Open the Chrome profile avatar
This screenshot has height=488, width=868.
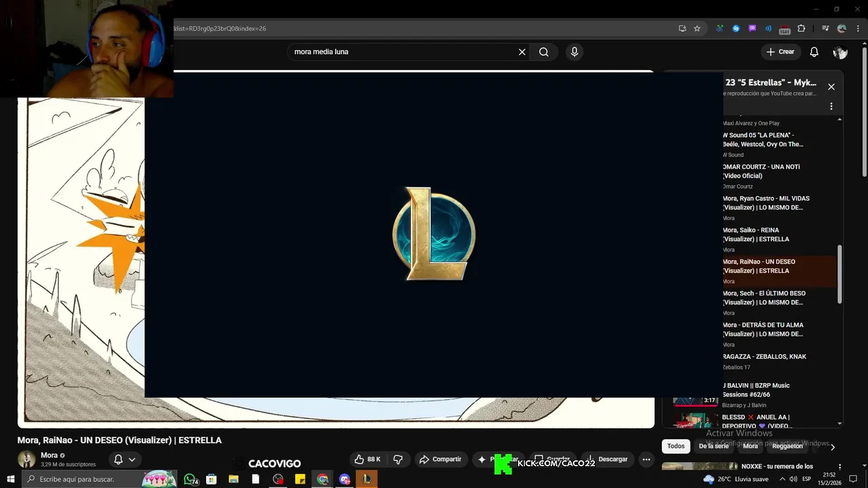842,28
